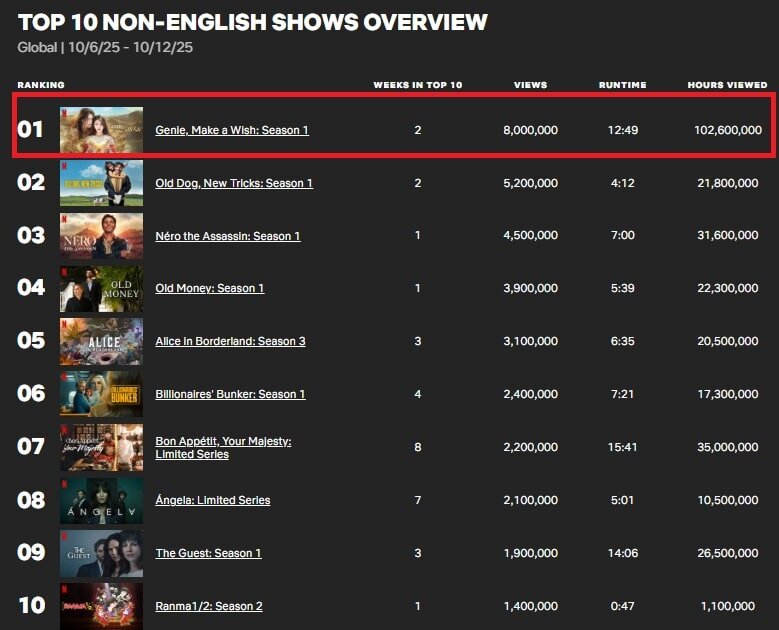Select the 2,100,000 views value
The image size is (779, 630).
531,500
